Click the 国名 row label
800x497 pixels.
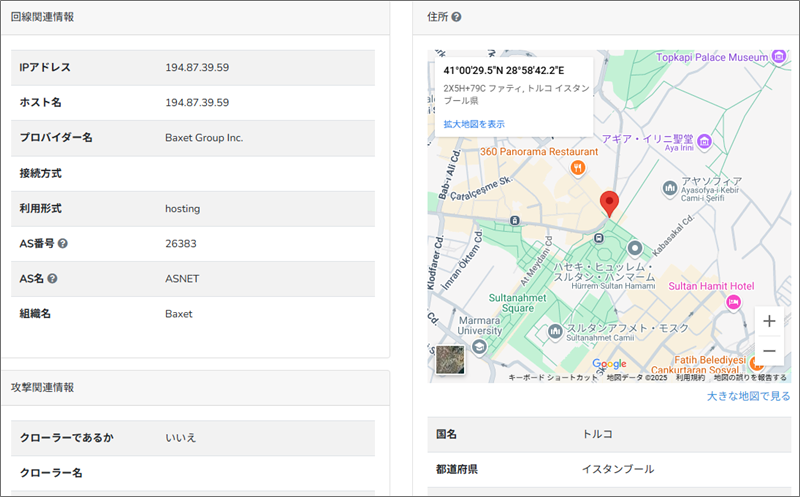coord(446,434)
